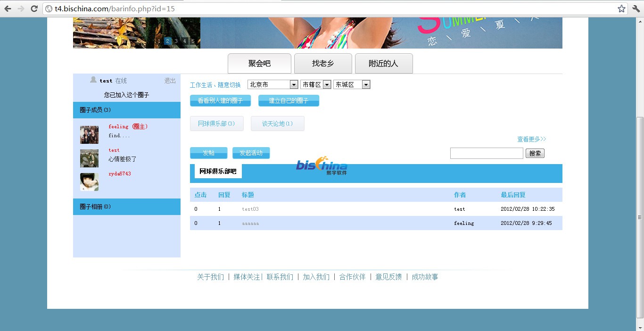Open the 网球俱乐部(3) circle tab
The width and height of the screenshot is (644, 331).
(216, 124)
